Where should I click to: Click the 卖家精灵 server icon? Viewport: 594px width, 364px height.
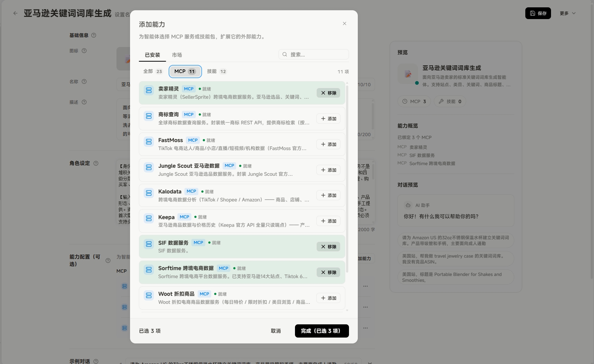149,90
